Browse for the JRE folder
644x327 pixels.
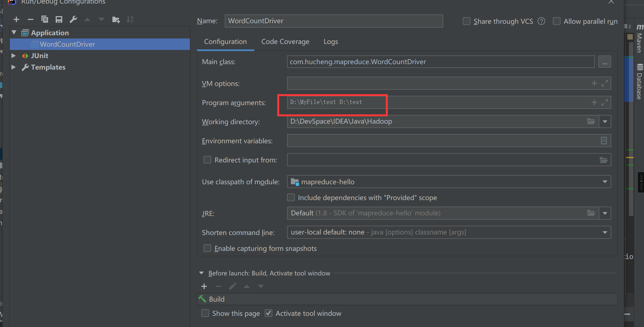click(591, 213)
